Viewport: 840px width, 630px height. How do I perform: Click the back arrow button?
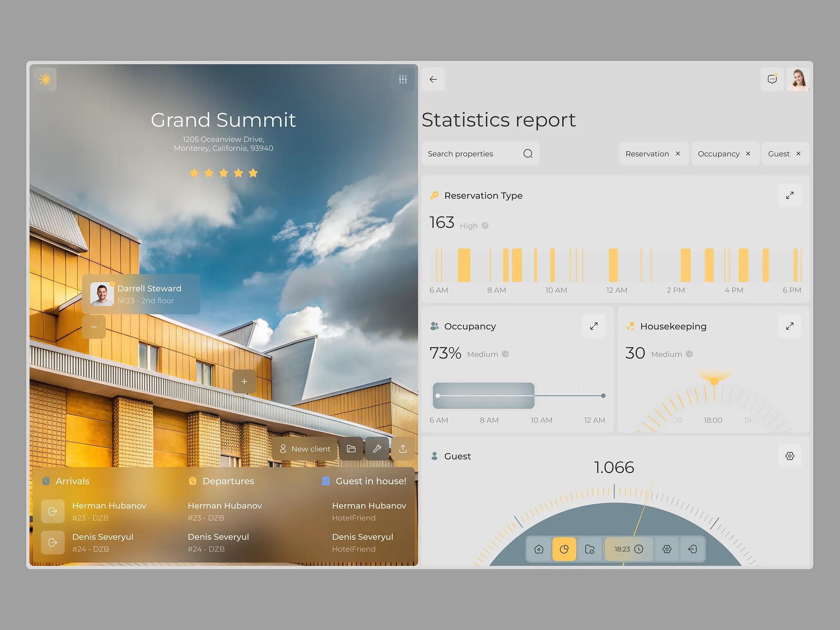[x=433, y=79]
